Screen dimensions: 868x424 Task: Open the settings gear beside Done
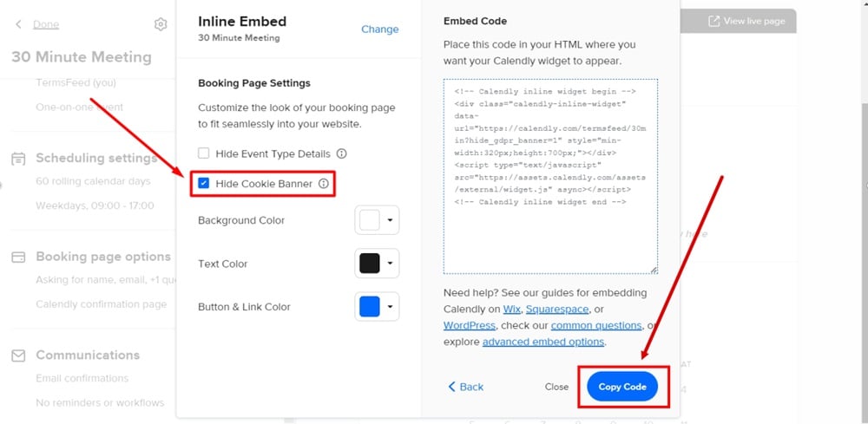(161, 24)
